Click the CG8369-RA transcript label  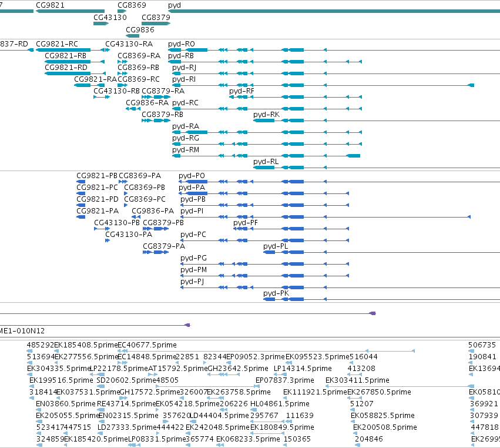139,55
